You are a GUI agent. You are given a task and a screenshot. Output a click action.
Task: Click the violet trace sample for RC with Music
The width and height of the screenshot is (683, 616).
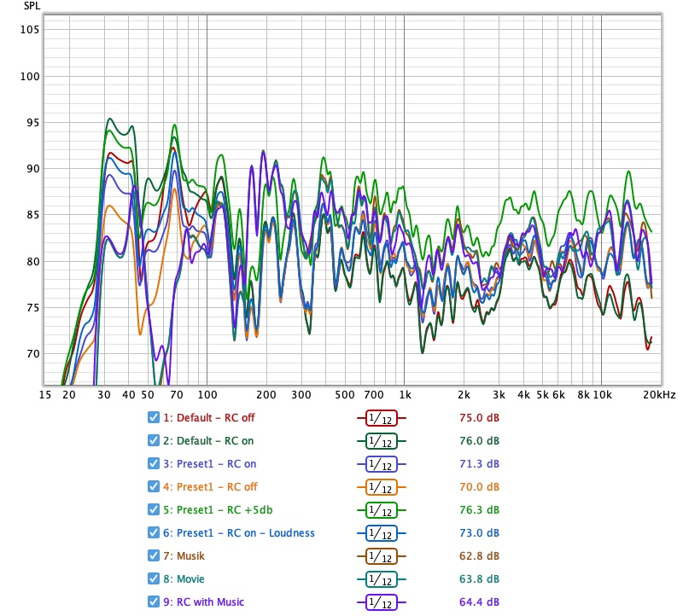click(381, 602)
